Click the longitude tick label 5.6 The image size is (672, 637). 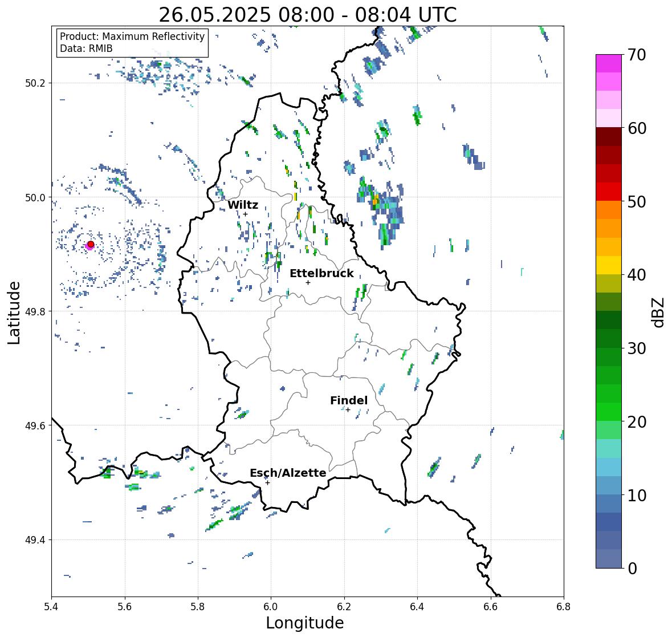(x=125, y=606)
